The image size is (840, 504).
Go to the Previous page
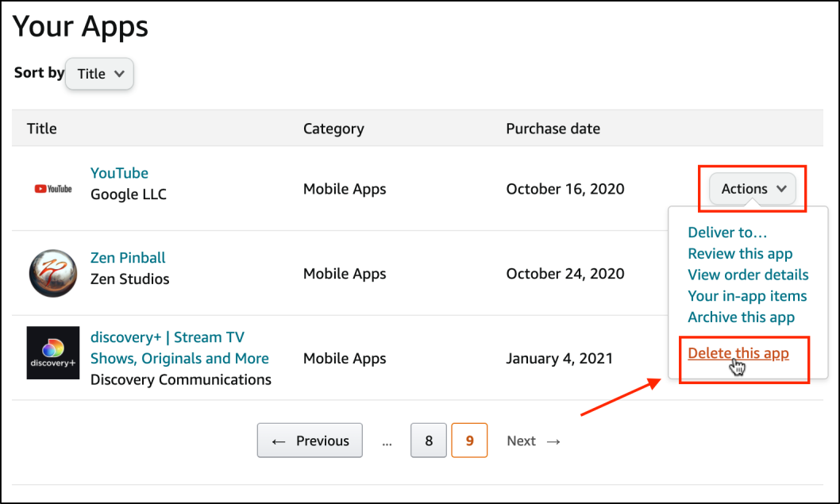coord(310,441)
